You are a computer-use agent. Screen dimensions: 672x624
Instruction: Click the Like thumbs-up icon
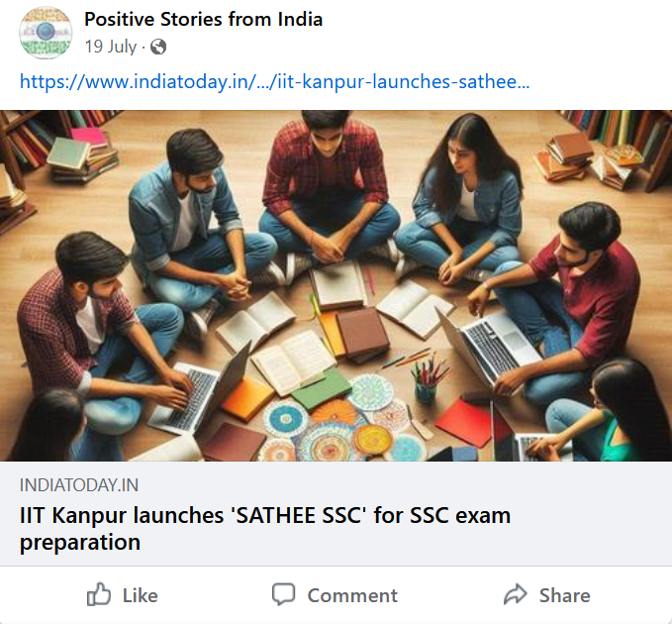[99, 594]
